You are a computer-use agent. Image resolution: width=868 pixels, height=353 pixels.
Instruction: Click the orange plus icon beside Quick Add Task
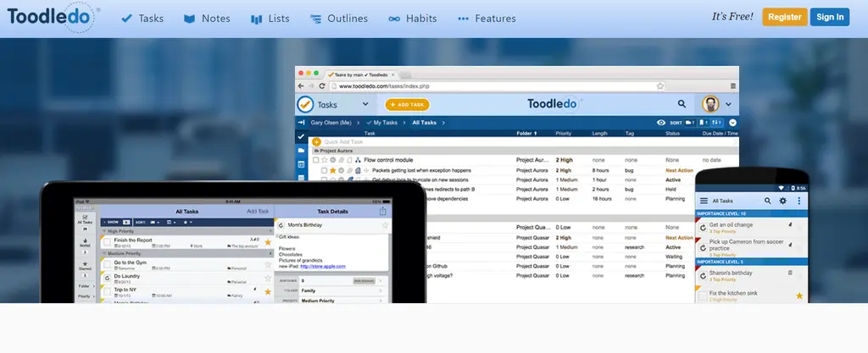[x=317, y=142]
